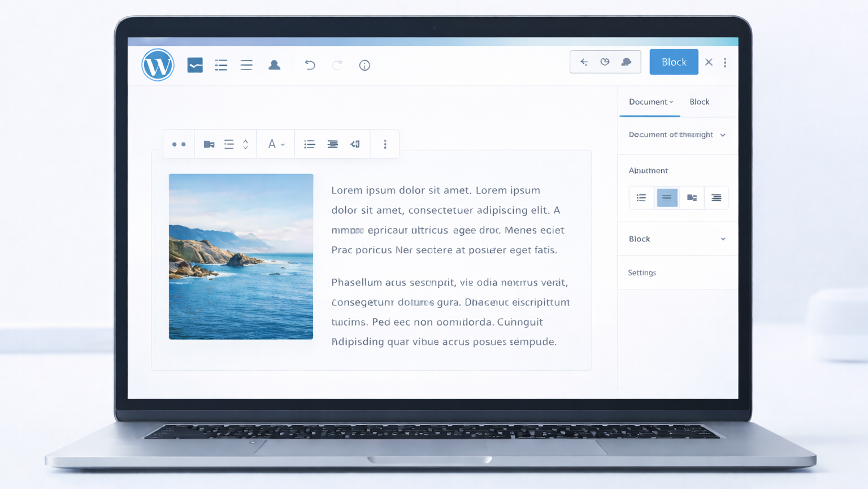The width and height of the screenshot is (868, 489).
Task: Click the comment bubble icon near the Block button
Action: [626, 62]
